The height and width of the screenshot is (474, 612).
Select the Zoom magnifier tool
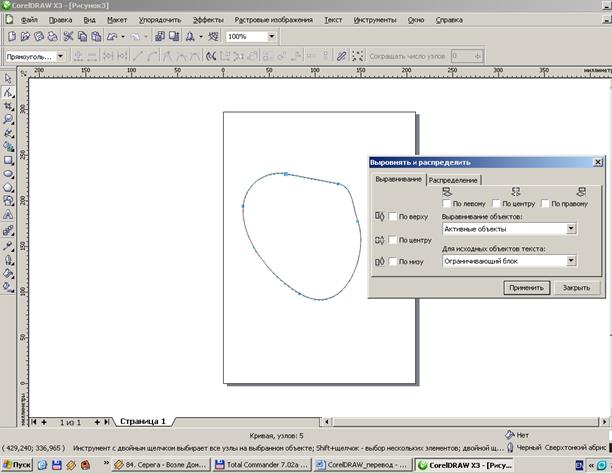pyautogui.click(x=8, y=119)
